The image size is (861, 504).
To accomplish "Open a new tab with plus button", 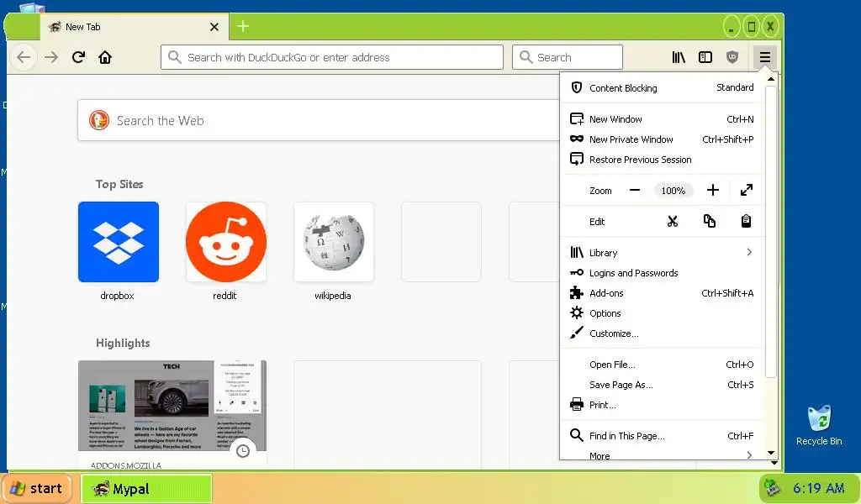I will (243, 26).
